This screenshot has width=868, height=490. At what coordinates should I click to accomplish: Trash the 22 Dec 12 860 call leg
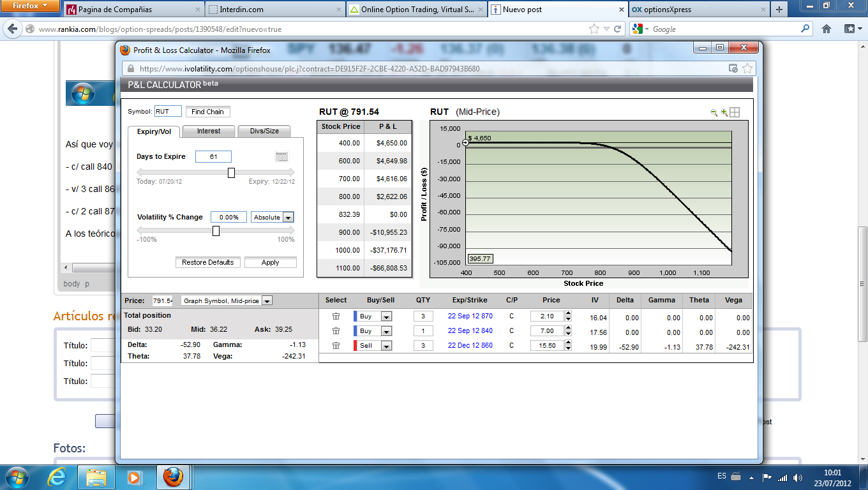tap(336, 346)
